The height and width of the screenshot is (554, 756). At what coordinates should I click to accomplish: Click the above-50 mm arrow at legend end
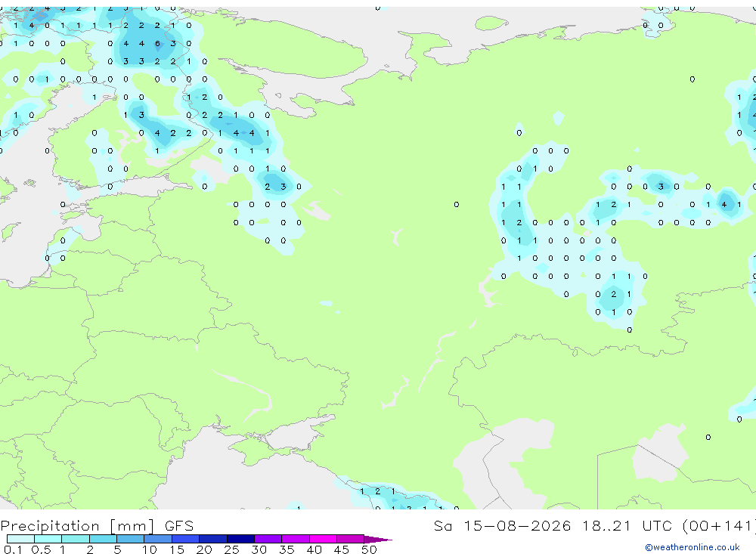377,539
